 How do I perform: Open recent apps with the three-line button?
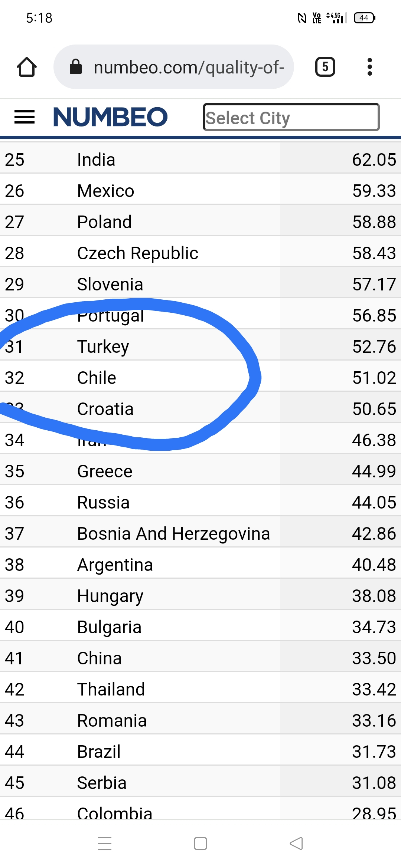click(105, 843)
